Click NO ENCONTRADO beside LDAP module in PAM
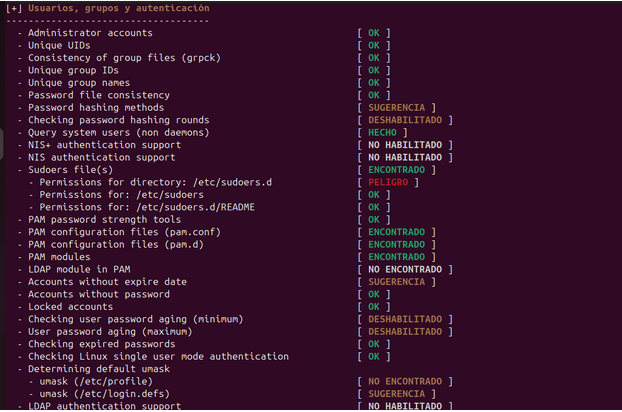Screen dimensions: 622x412 [x=405, y=269]
